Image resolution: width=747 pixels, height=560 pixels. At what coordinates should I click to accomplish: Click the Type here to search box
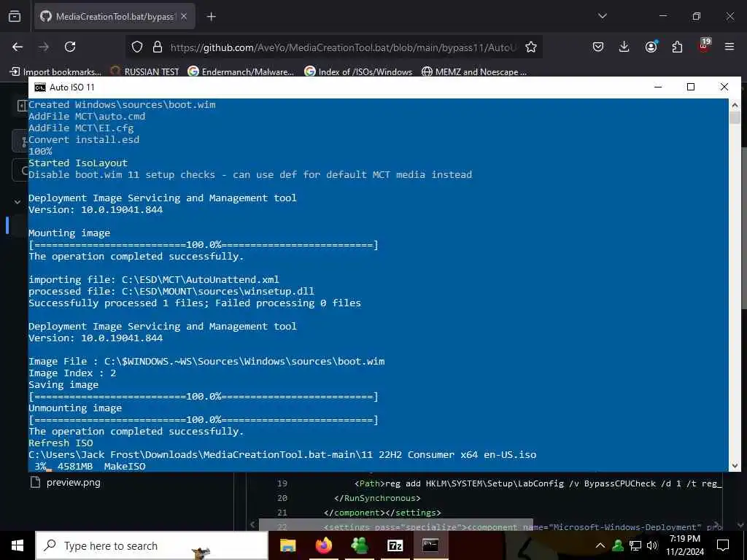pos(152,545)
